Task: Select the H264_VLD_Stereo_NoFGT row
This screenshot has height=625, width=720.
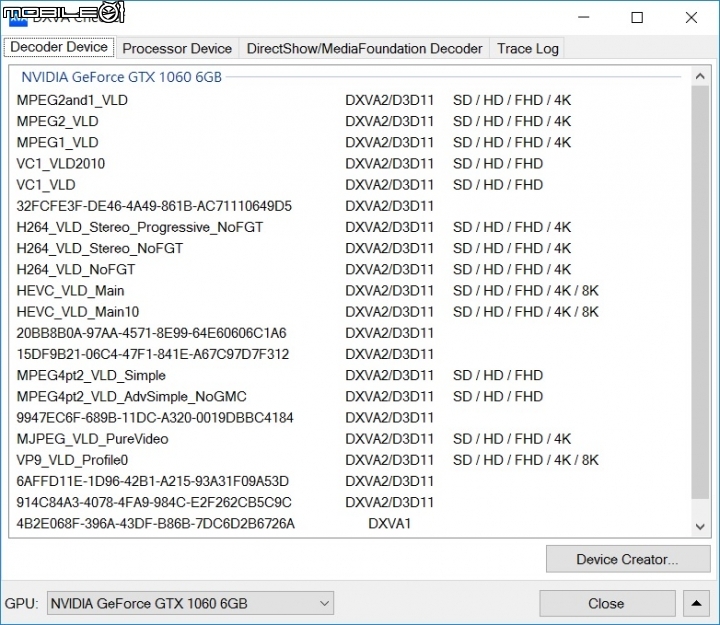Action: [349, 248]
